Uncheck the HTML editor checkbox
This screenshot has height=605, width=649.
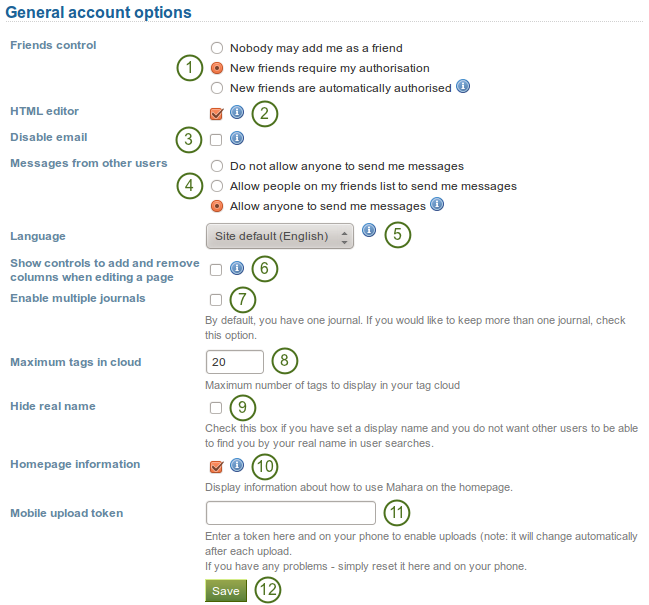pos(216,113)
